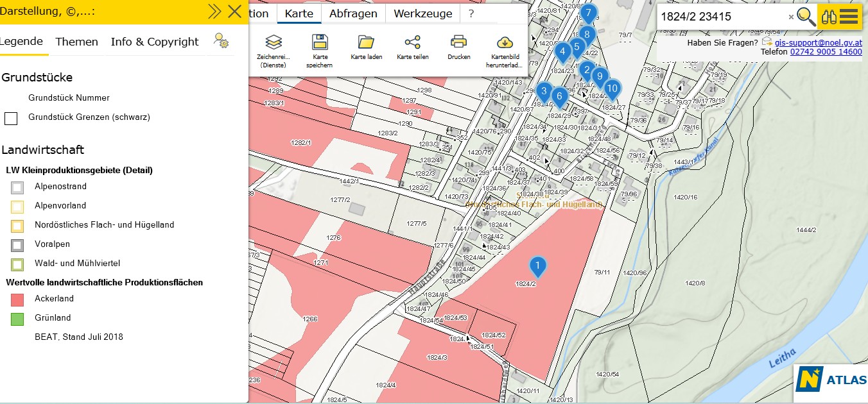The width and height of the screenshot is (868, 404).
Task: Download map image via Kartenbild herunterladen
Action: coord(505,43)
